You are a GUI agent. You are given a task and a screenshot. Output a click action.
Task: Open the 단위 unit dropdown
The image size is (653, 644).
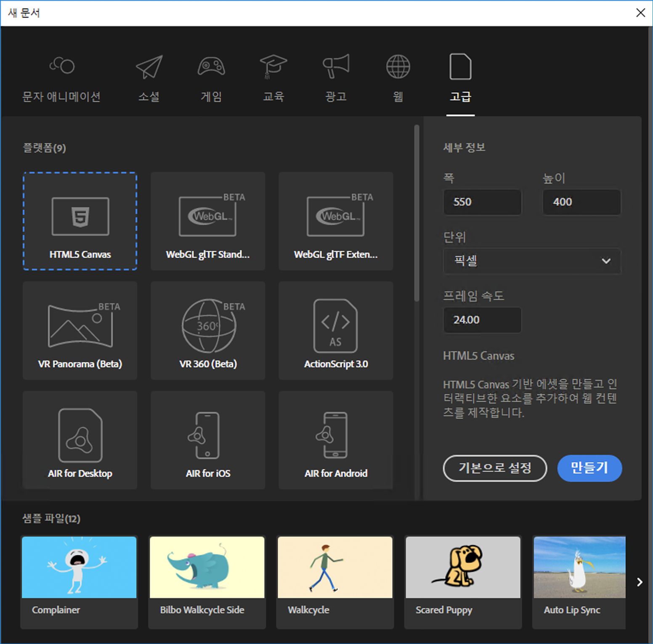(x=532, y=261)
